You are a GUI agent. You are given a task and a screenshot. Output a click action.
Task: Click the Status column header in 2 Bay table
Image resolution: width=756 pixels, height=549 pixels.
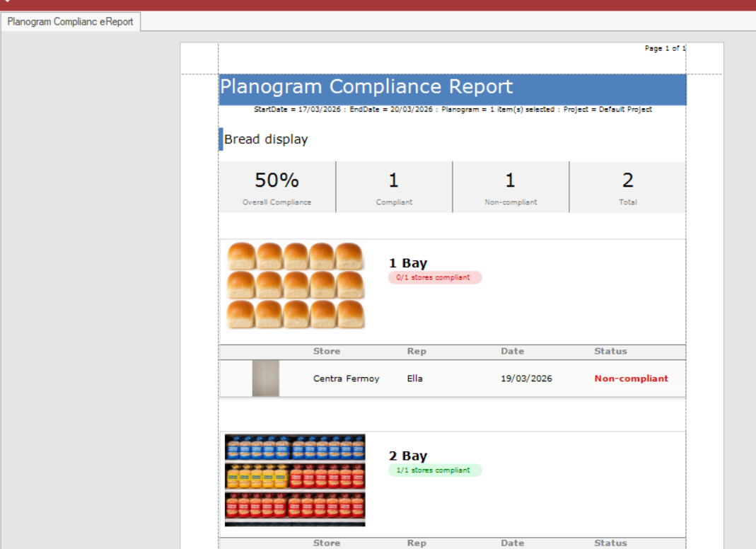[610, 543]
